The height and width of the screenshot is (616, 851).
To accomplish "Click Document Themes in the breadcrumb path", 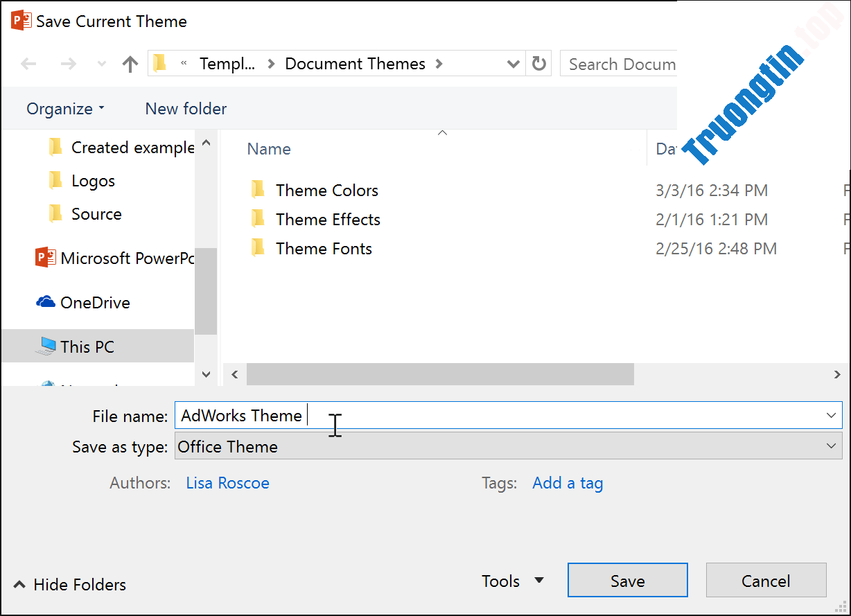I will click(x=355, y=63).
